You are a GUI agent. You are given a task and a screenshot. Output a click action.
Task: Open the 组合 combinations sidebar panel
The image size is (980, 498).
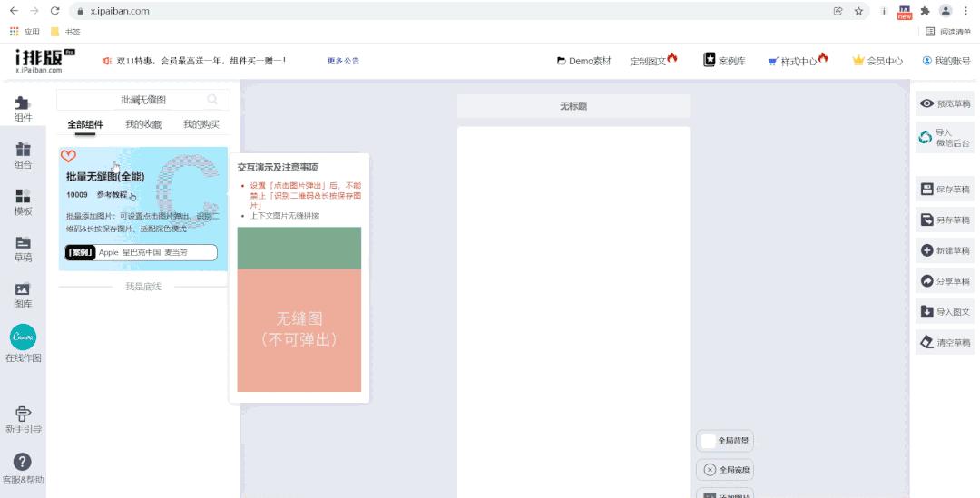coord(23,156)
